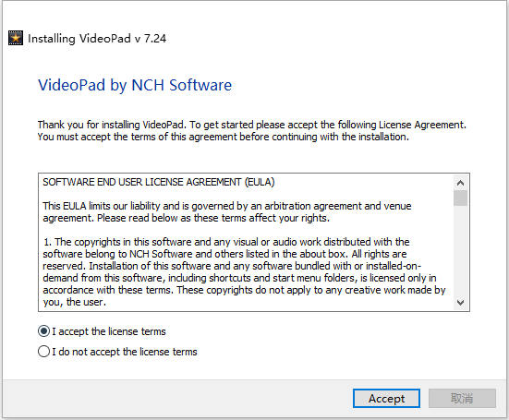Click the 'Installing VideoPad v 7.24' window title

[x=97, y=39]
